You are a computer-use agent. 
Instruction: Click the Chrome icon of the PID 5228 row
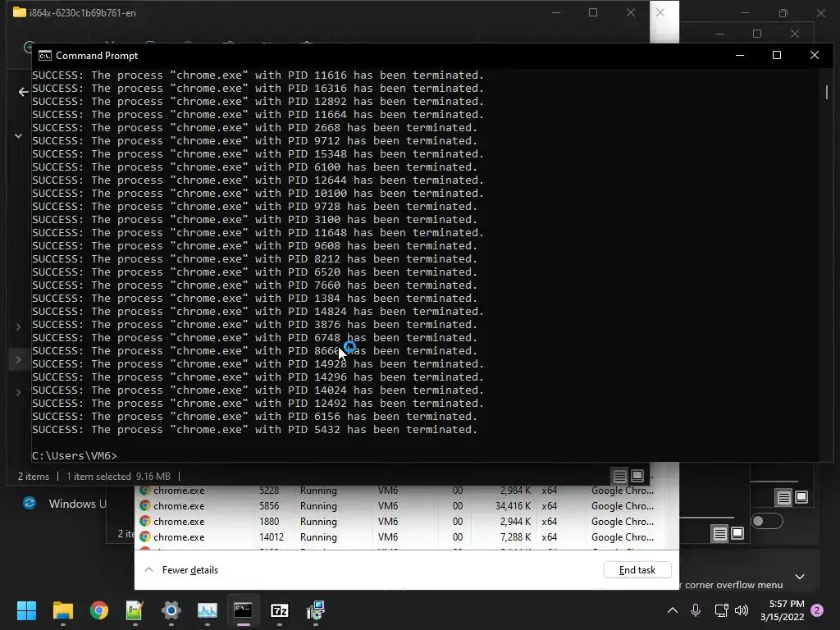pos(144,491)
